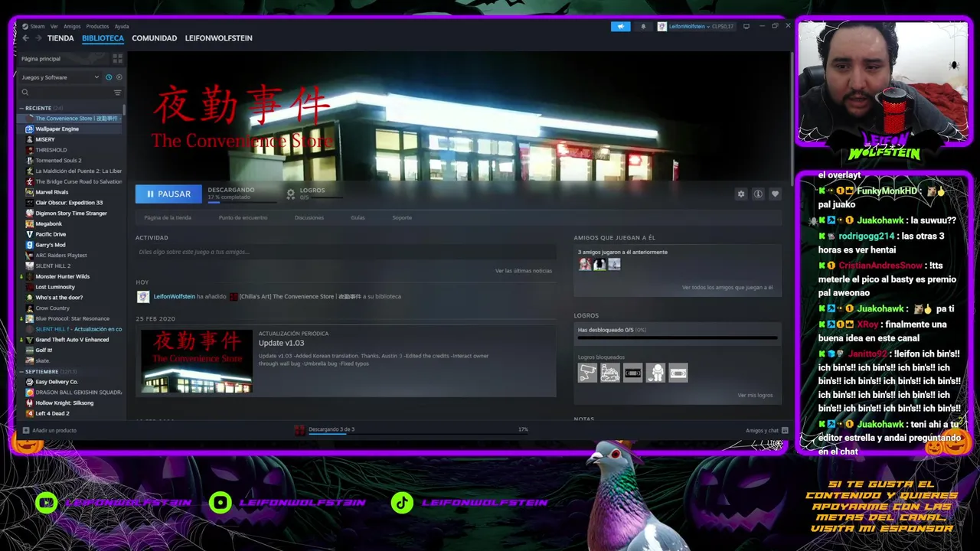Click the TikTok icon on stream overlay
This screenshot has width=980, height=551.
[x=402, y=502]
